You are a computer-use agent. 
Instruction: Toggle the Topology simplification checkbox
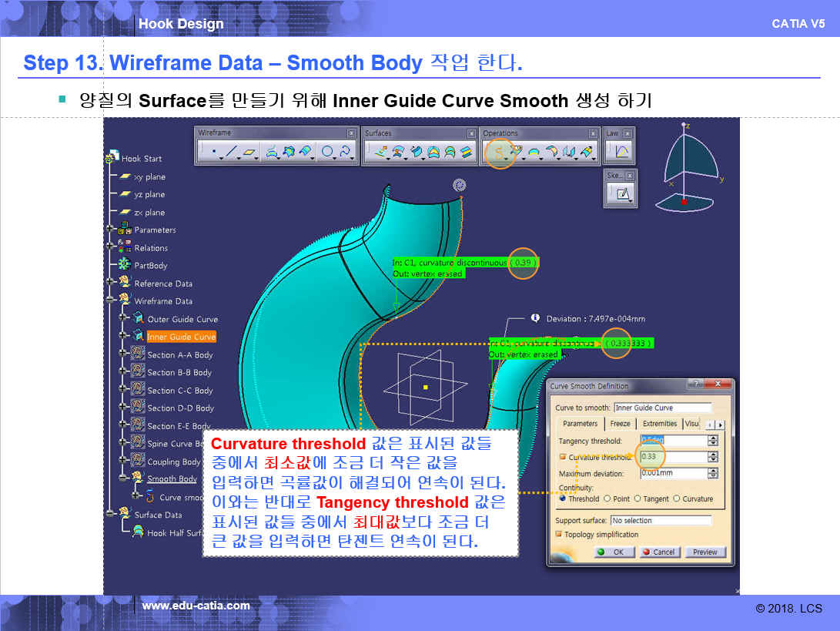pyautogui.click(x=559, y=534)
